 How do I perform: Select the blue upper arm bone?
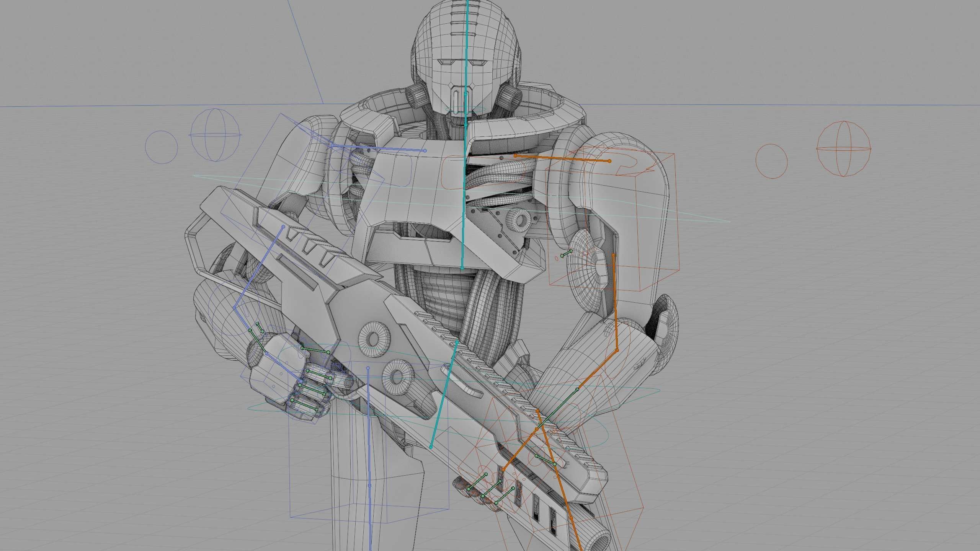pos(259,267)
